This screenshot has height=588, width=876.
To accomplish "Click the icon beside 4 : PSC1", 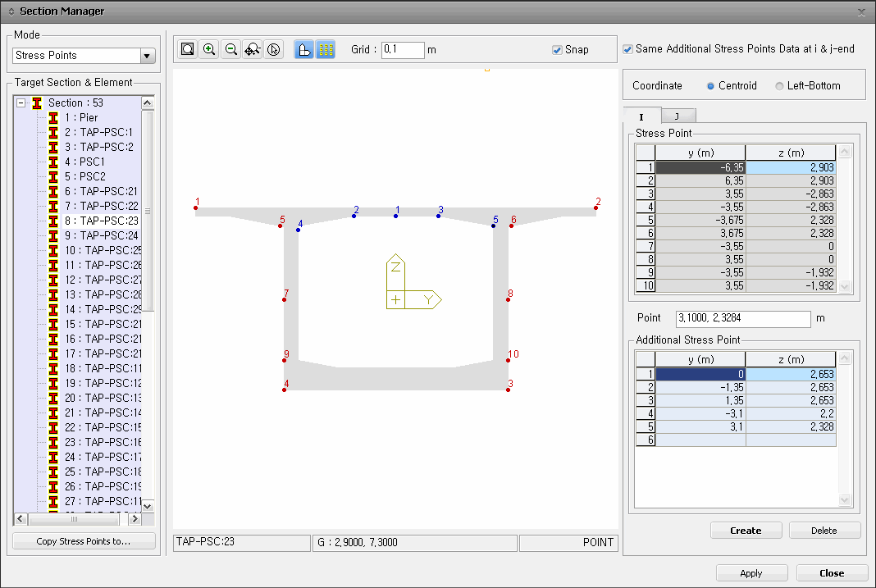I will coord(53,162).
